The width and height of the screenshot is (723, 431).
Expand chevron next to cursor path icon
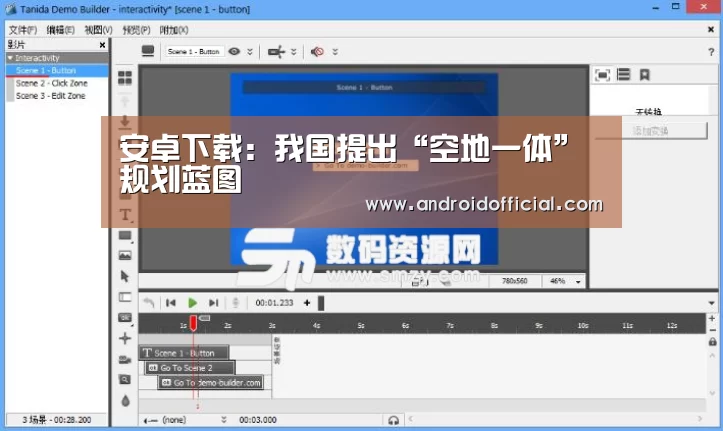(294, 52)
